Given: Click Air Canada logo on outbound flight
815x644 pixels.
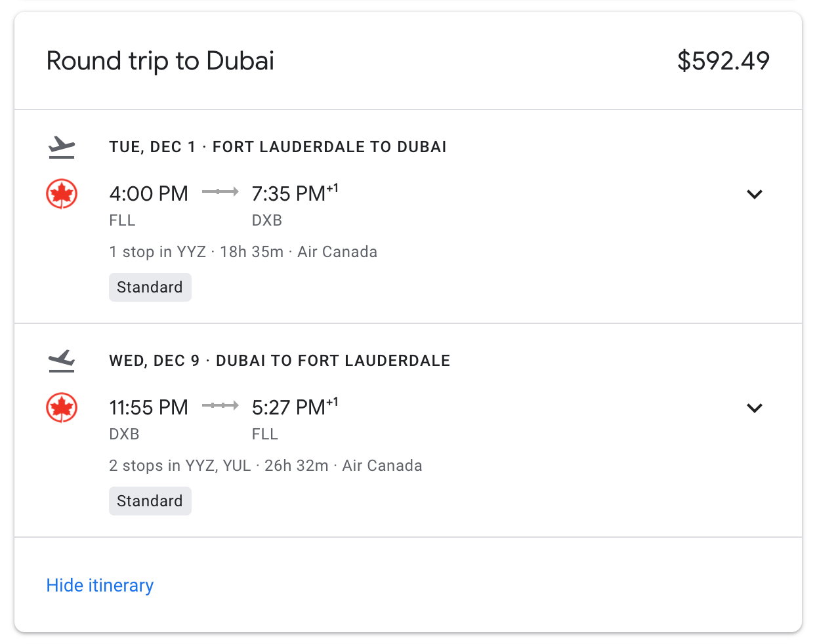Looking at the screenshot, I should pyautogui.click(x=62, y=194).
